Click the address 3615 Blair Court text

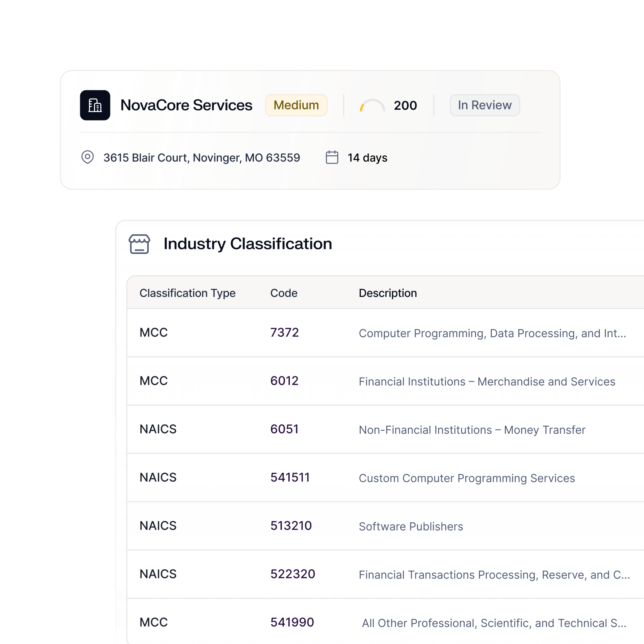202,158
